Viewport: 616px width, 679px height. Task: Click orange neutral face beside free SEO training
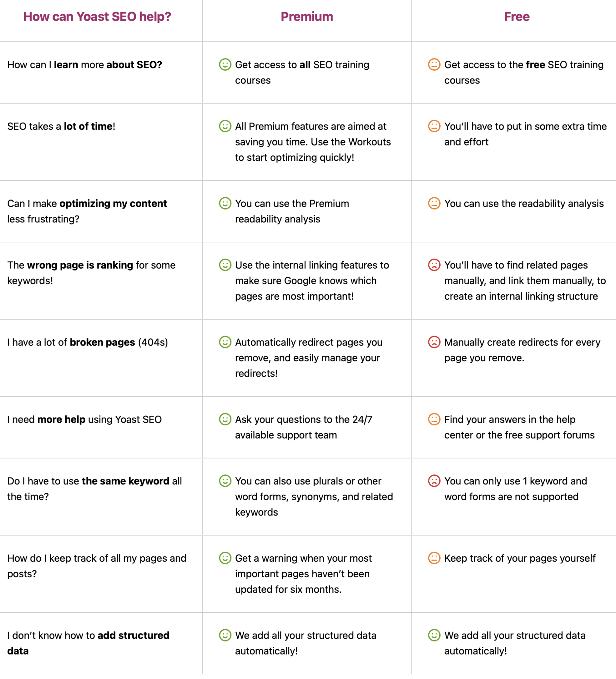[x=434, y=64]
